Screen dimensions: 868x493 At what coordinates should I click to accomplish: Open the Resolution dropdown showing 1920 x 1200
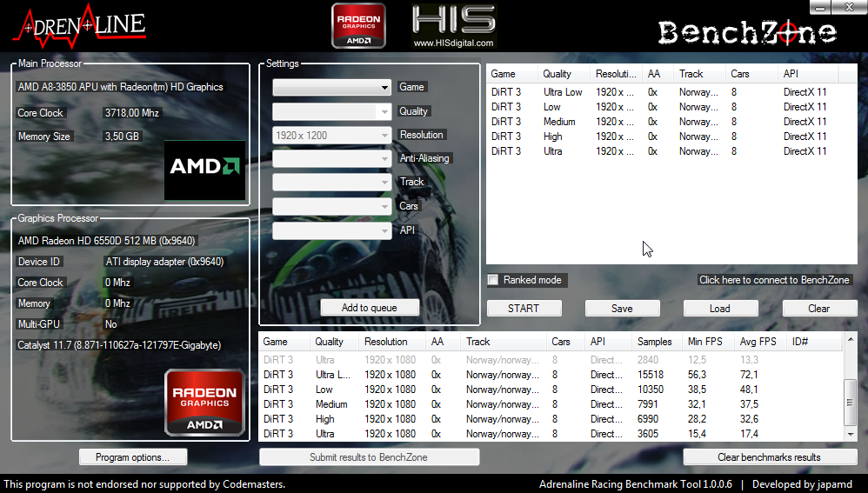[331, 136]
